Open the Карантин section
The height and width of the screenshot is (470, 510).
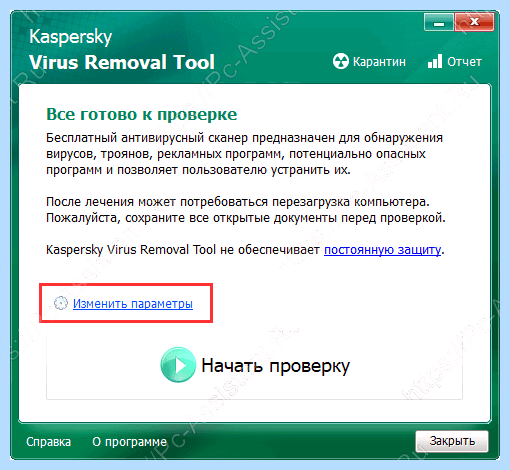[379, 62]
